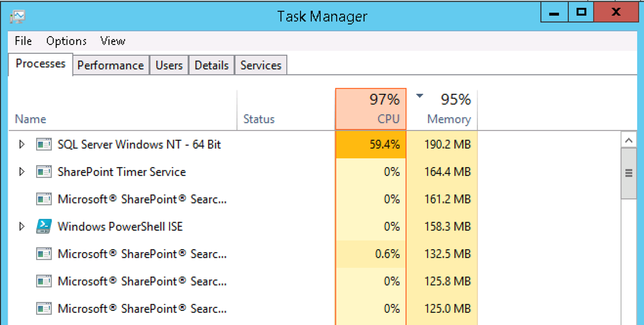Switch to the Performance tab
644x325 pixels.
[110, 65]
